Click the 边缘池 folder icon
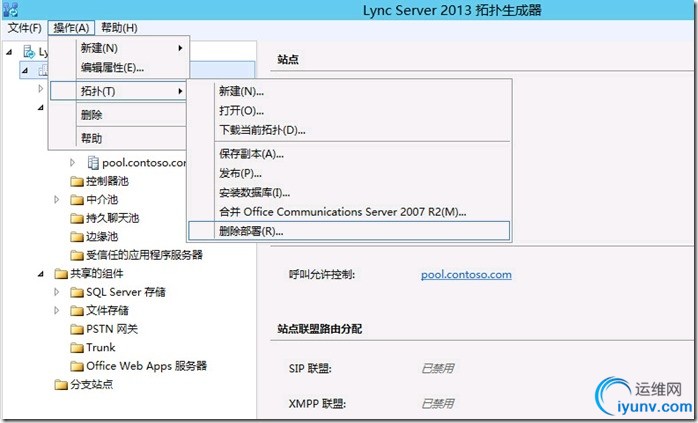 point(77,237)
